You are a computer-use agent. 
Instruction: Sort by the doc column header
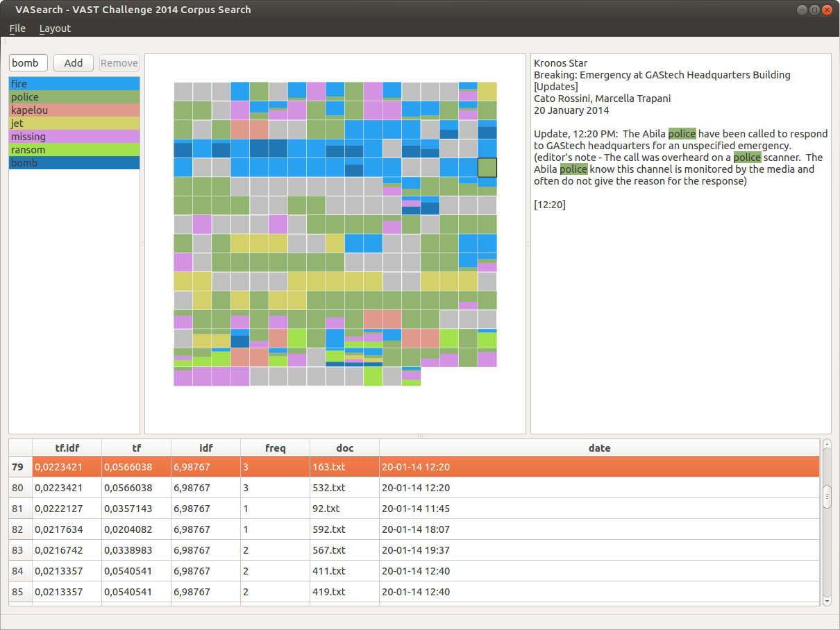pos(345,448)
